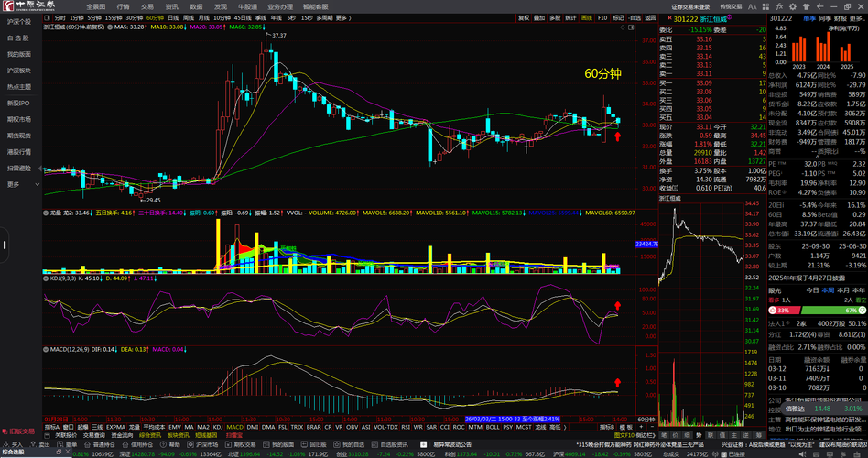This screenshot has width=868, height=458.
Task: Toggle the 画线 drawing tool
Action: point(587,17)
